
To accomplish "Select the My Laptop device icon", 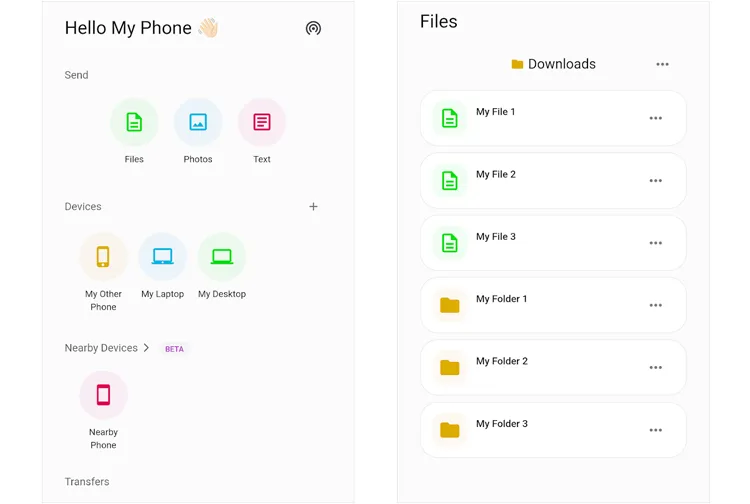I will click(x=163, y=256).
